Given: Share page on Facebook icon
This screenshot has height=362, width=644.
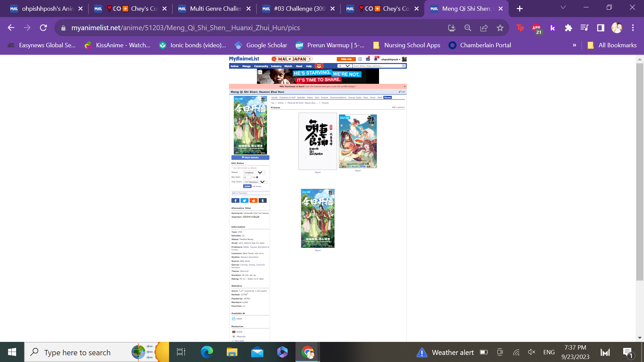Looking at the screenshot, I should coord(235,200).
